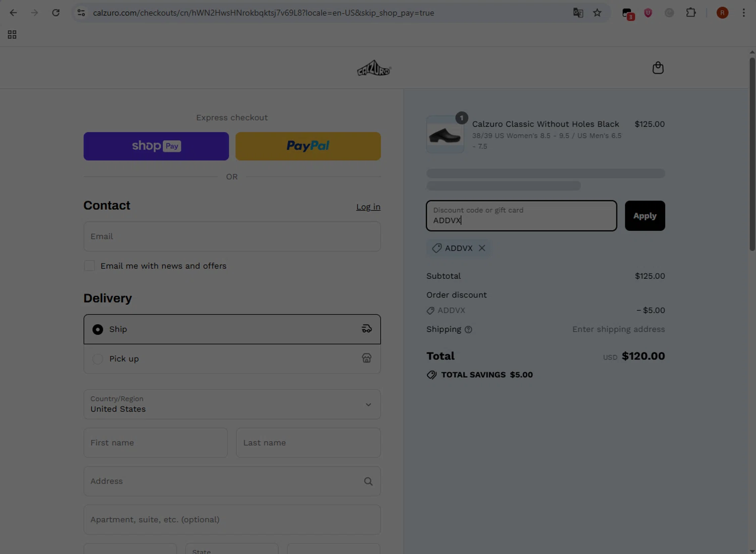Open the Chrome profile avatar R
The height and width of the screenshot is (554, 756).
coord(722,13)
